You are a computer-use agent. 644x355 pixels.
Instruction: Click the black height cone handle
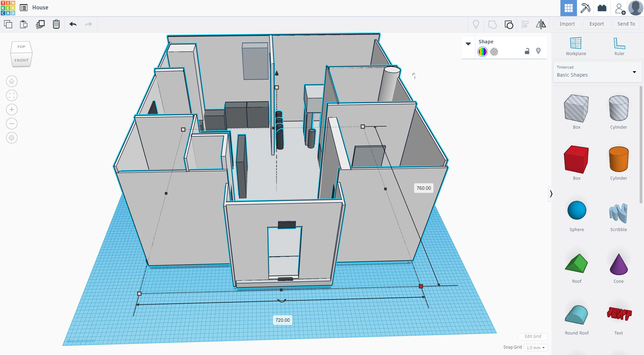click(277, 73)
